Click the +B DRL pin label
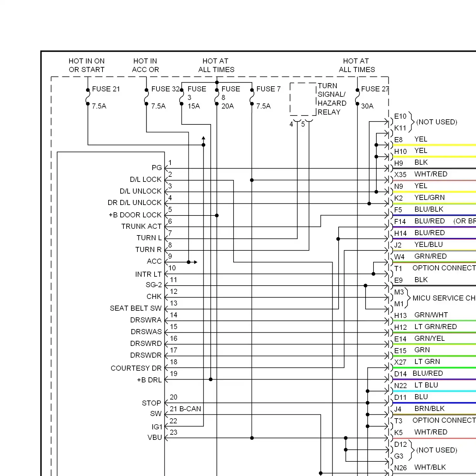 pos(149,380)
